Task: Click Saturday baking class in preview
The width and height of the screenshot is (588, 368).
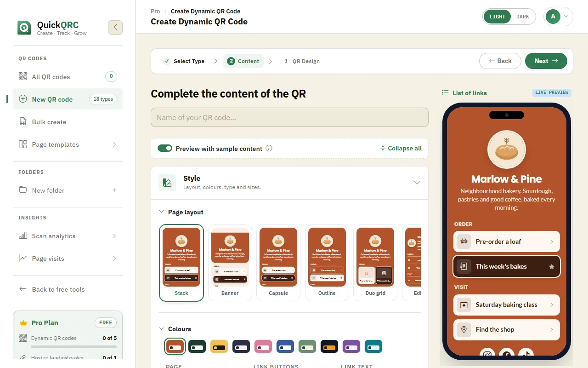Action: [x=507, y=305]
